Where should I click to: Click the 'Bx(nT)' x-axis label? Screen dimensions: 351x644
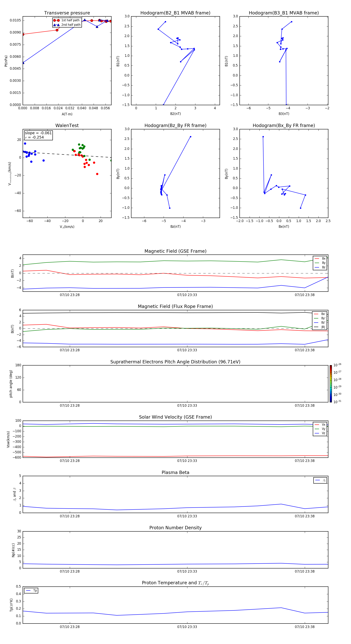pos(284,227)
